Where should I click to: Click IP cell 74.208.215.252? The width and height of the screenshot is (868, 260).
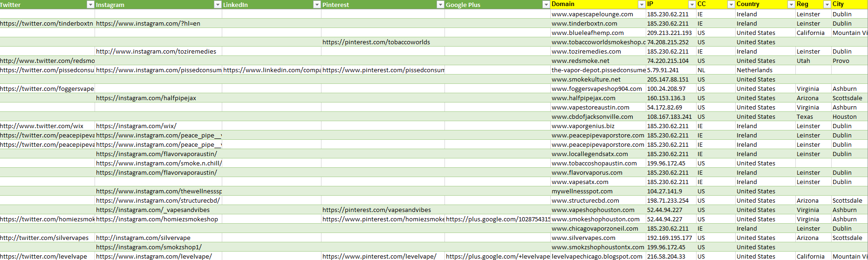coord(671,42)
